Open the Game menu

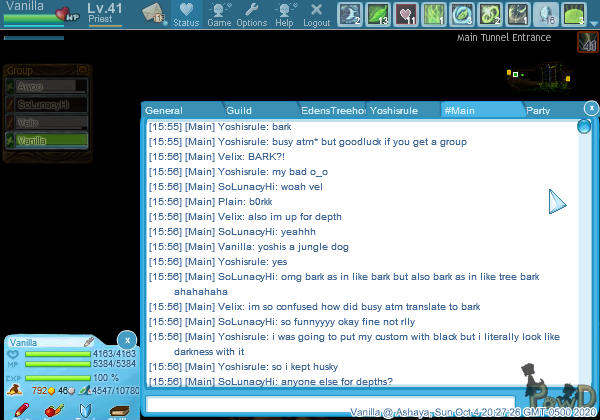(219, 14)
